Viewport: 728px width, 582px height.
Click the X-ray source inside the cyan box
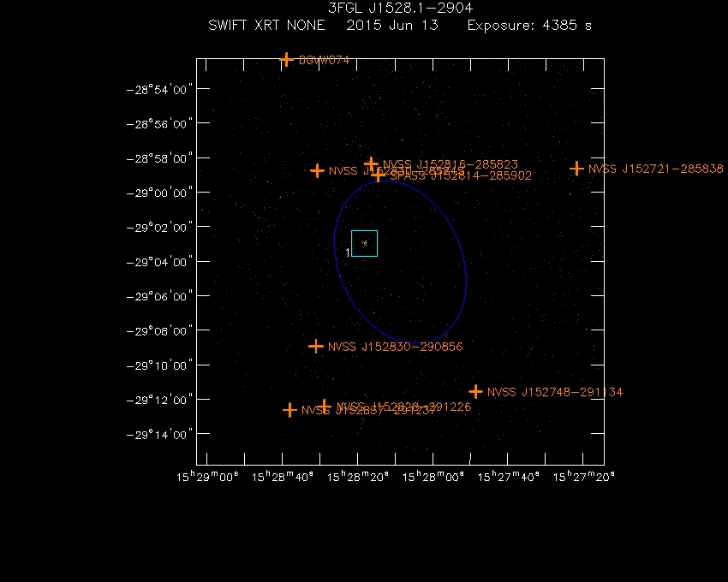click(365, 243)
